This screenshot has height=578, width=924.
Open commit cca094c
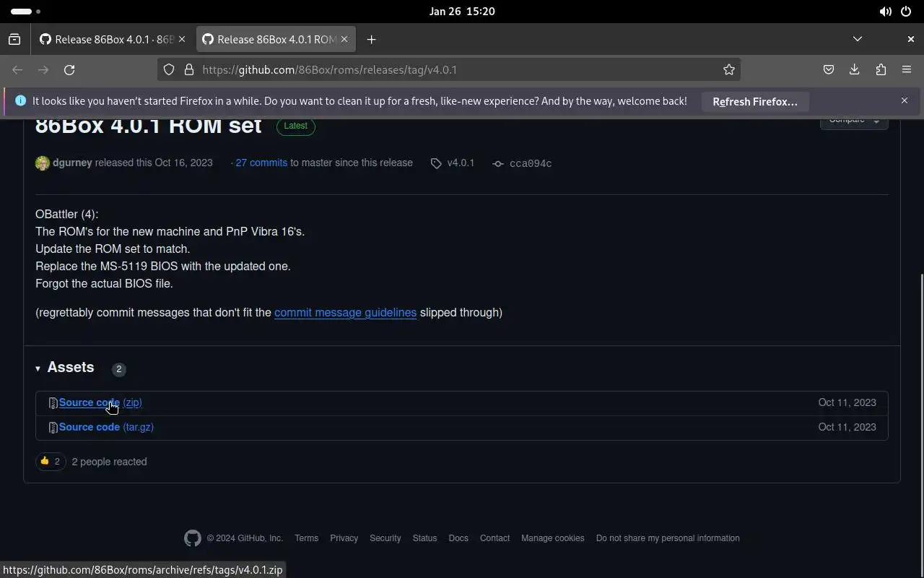(522, 163)
